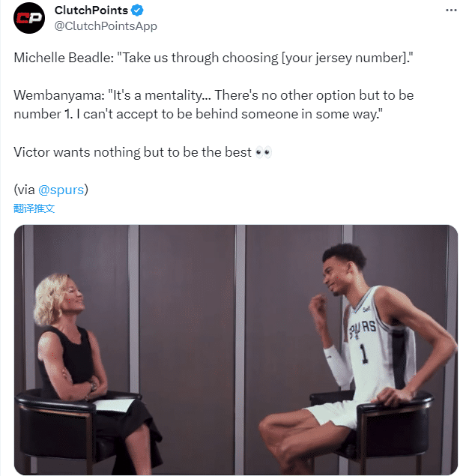Click the white wristband on player's arm
The height and width of the screenshot is (476, 460).
tap(337, 366)
